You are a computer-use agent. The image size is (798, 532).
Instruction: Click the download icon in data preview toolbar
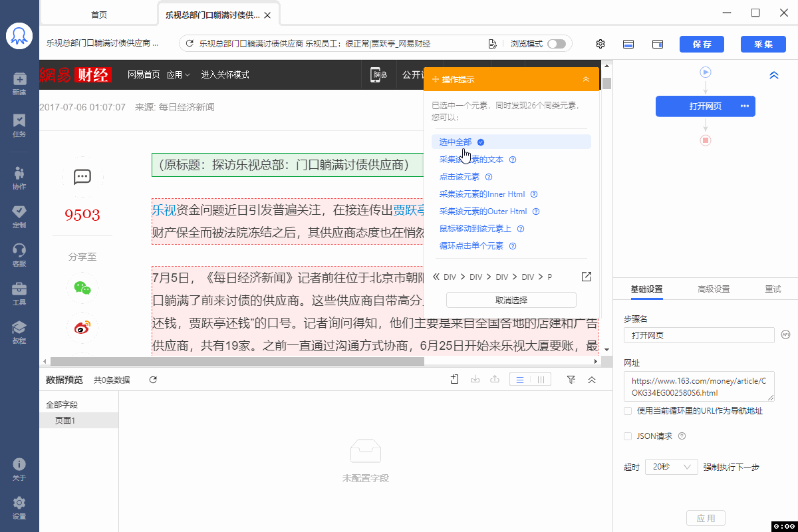[475, 379]
